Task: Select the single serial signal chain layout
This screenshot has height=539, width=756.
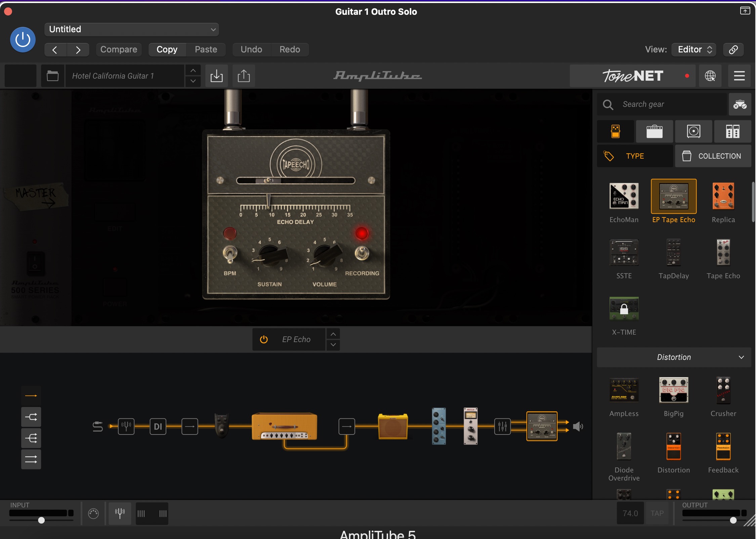Action: 31,396
